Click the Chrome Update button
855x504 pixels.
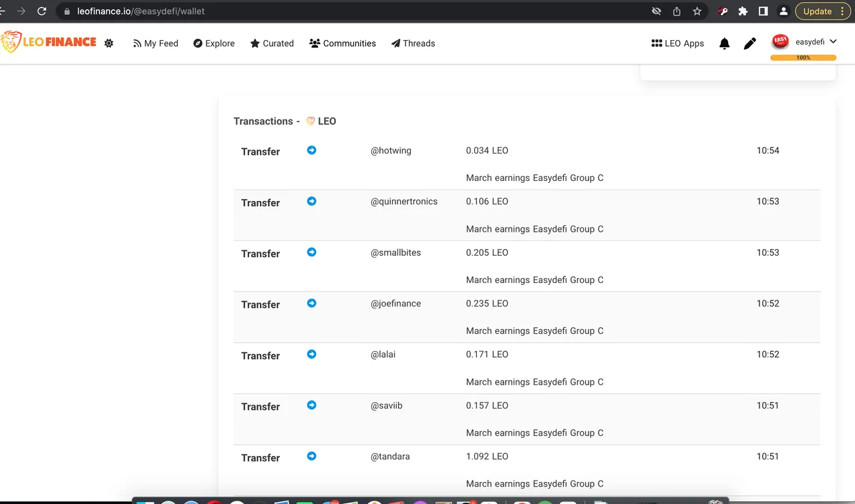click(x=823, y=11)
